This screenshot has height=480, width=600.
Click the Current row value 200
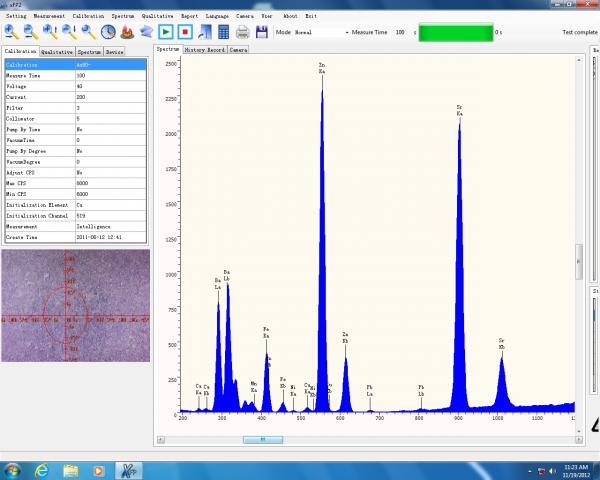pyautogui.click(x=111, y=97)
